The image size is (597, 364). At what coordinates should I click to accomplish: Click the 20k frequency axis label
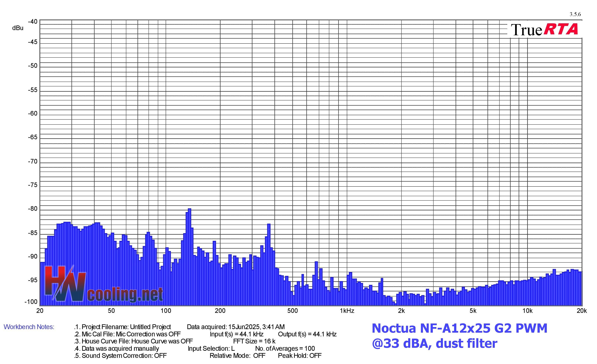click(x=582, y=311)
